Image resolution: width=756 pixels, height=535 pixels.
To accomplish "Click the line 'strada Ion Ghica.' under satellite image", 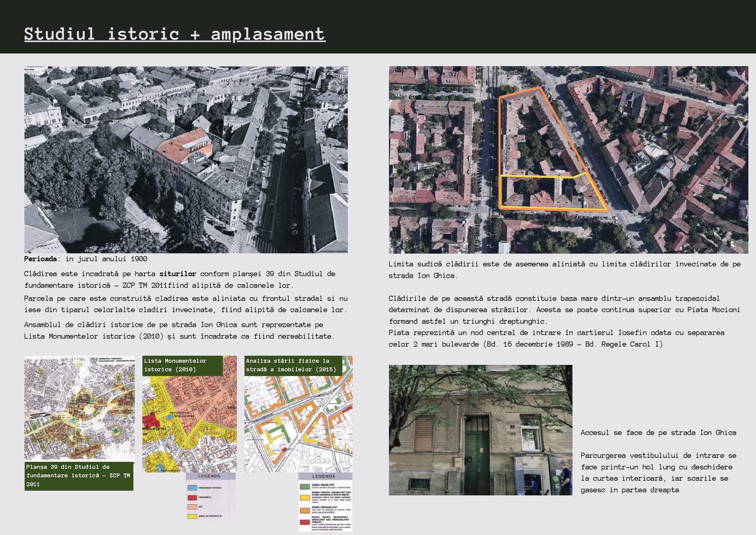I will (423, 276).
